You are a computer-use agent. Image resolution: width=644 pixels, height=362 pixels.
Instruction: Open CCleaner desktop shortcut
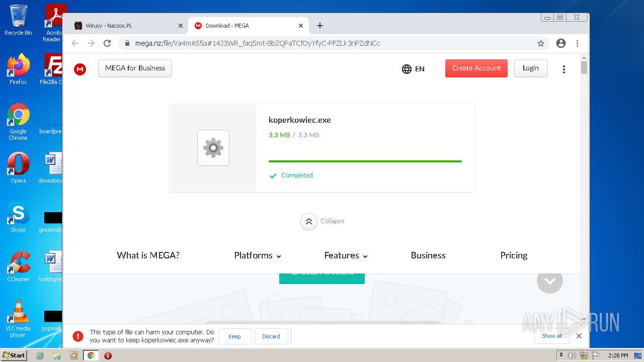coord(18,266)
